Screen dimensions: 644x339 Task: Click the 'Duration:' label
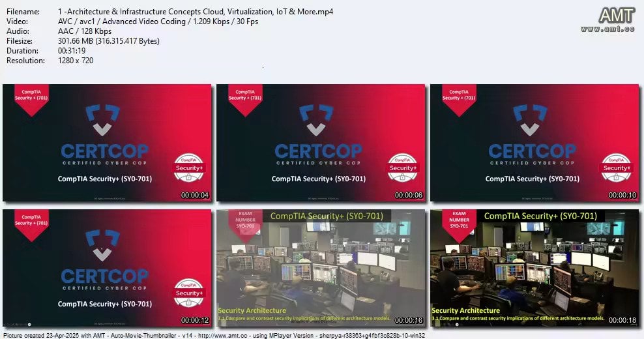pos(22,51)
